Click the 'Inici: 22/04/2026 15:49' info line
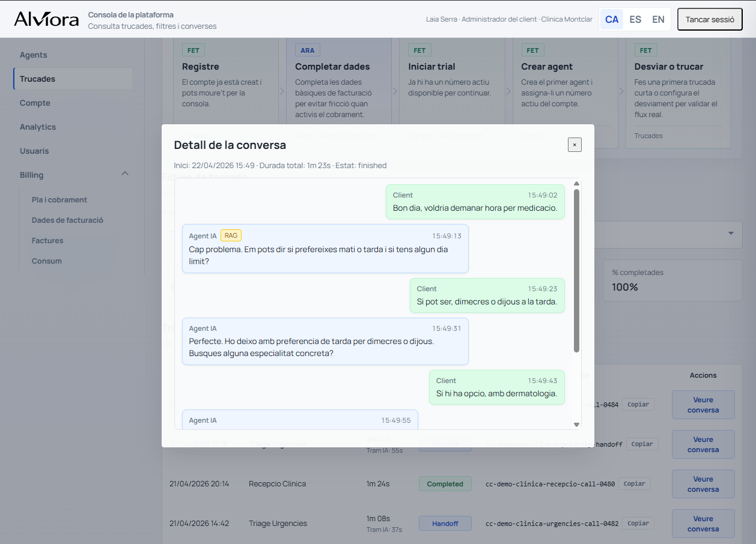 tap(280, 166)
